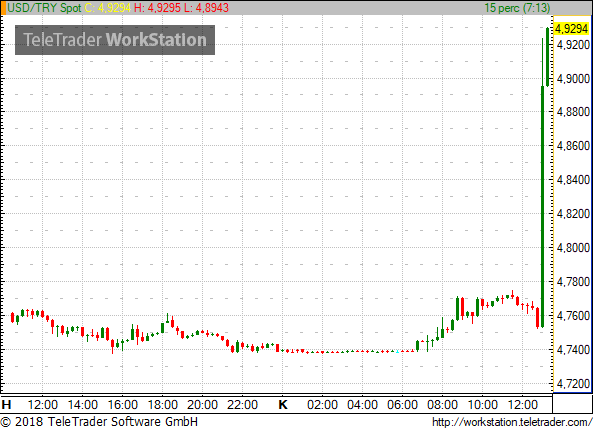Click the 2018 TeleTrader Software GmbH copyright
This screenshot has height=431, width=593.
tap(99, 422)
